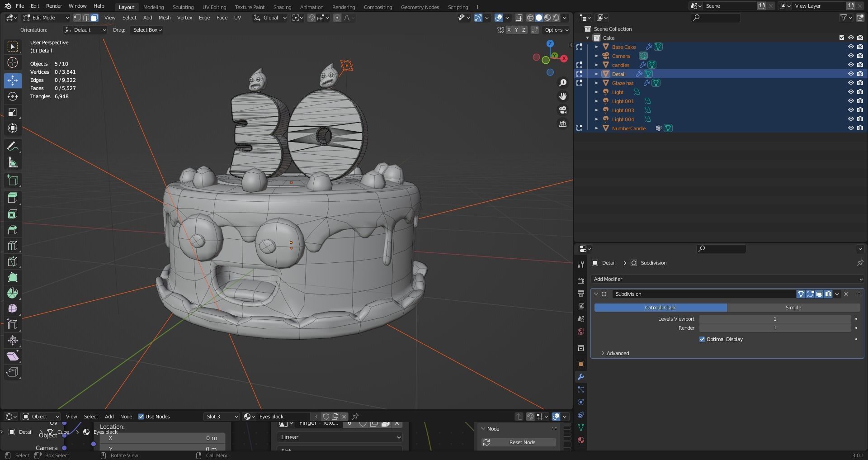Screen dimensions: 868x460
Task: Select the Measure tool
Action: [13, 162]
